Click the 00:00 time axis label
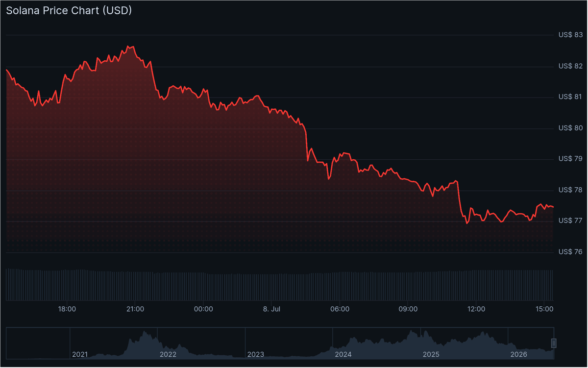Image resolution: width=588 pixels, height=368 pixels. [x=203, y=309]
